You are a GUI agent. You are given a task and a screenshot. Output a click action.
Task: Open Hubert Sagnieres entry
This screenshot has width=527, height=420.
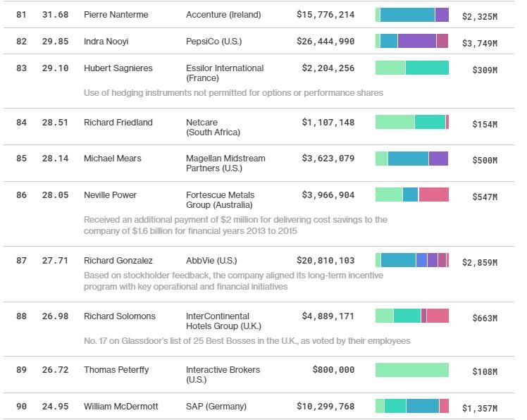click(x=118, y=68)
